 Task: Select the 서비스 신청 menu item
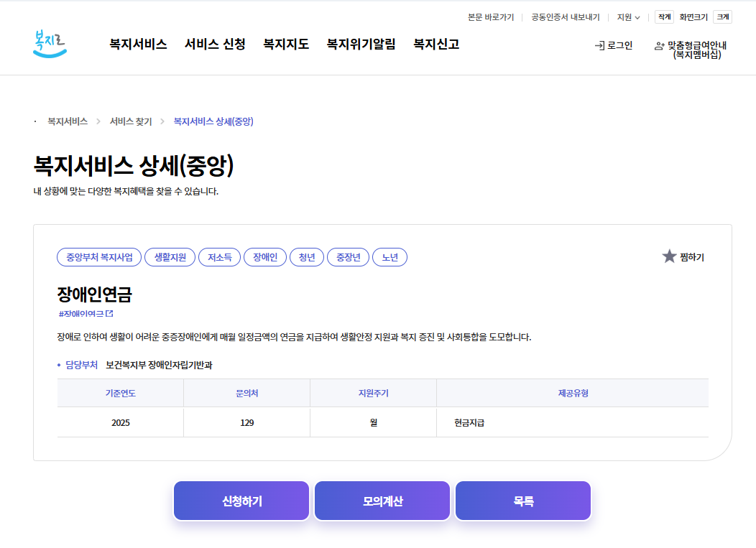214,45
